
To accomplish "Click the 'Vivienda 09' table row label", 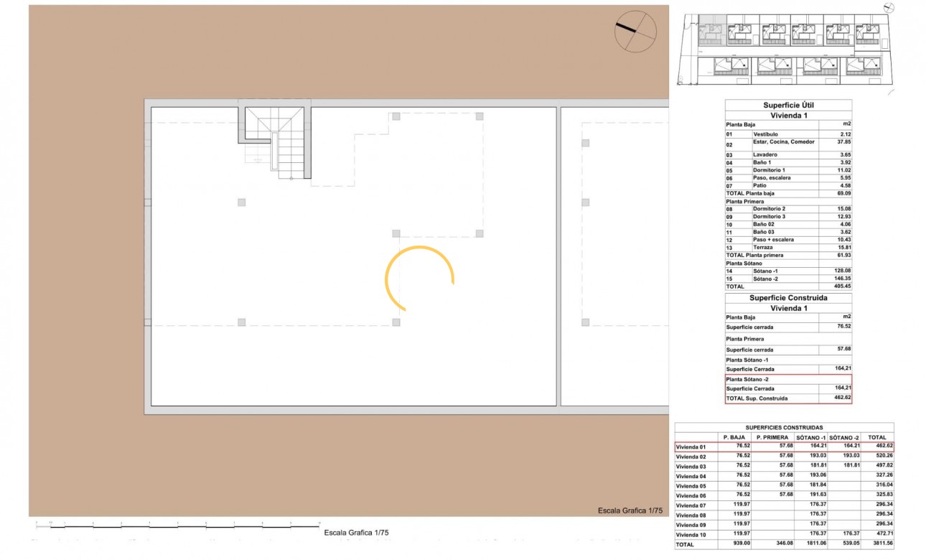I will click(x=691, y=524).
